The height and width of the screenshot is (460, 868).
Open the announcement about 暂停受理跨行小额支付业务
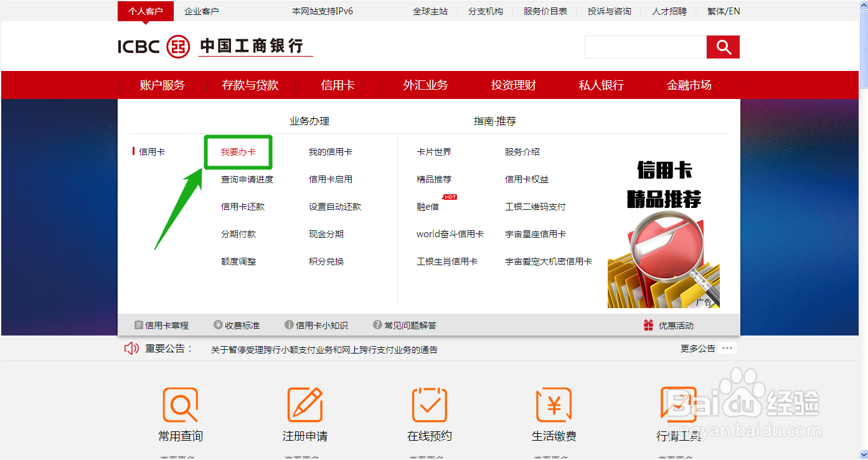[324, 350]
